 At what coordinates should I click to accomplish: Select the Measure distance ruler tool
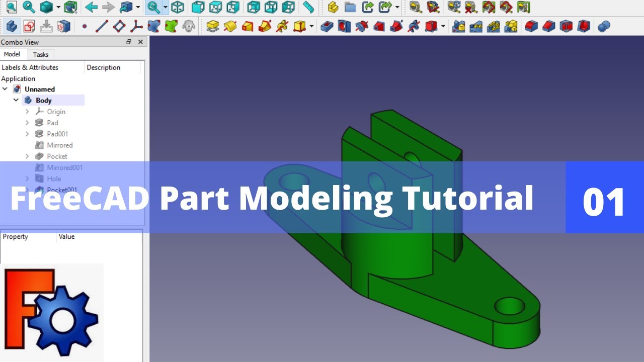308,7
